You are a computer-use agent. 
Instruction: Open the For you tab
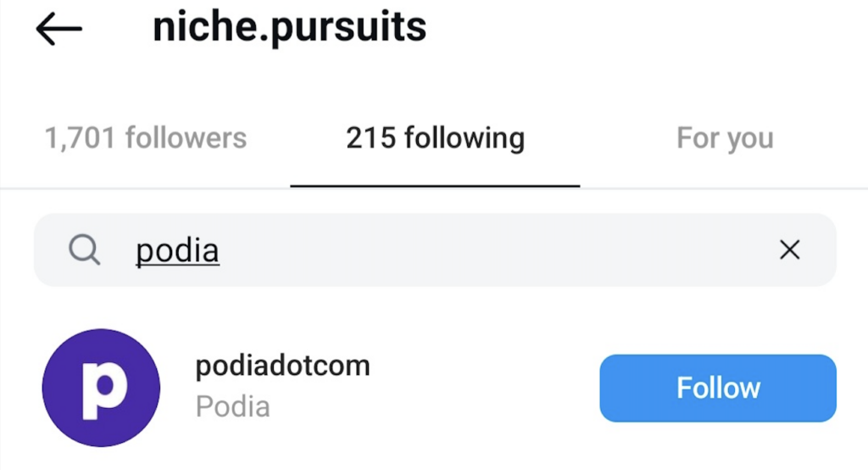point(725,137)
